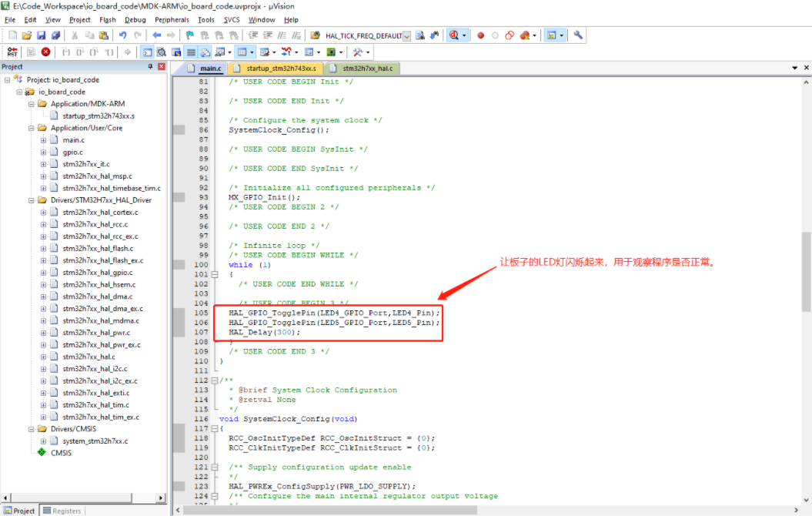
Task: Stop the current build
Action: (45, 52)
